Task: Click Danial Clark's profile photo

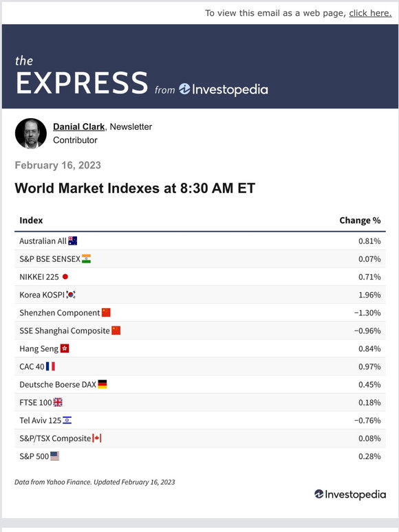Action: (31, 133)
